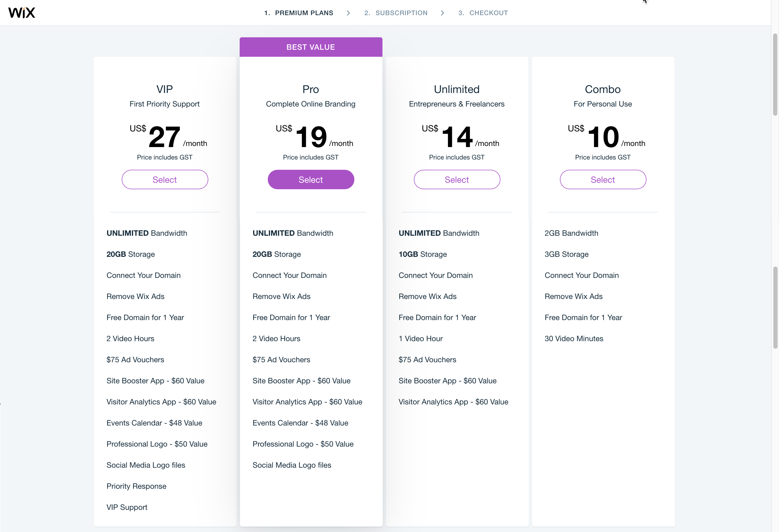779x532 pixels.
Task: Select the VIP plan
Action: [x=164, y=179]
